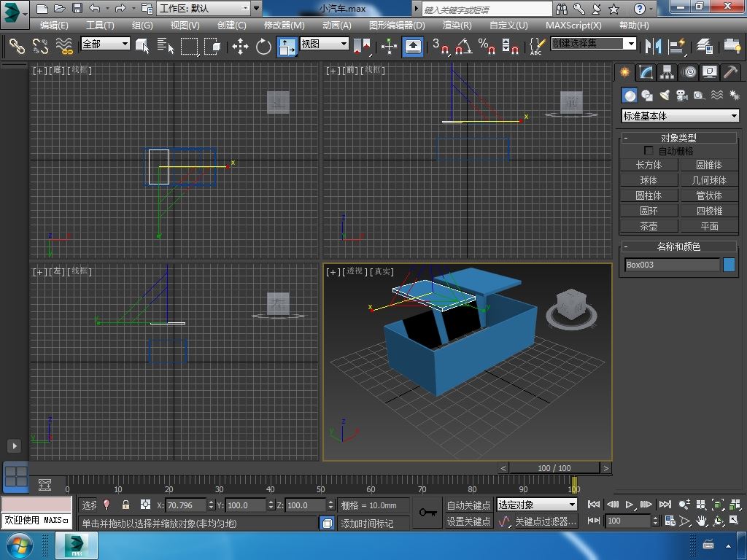The image size is (747, 560).
Task: Toggle the selection lock padlock icon
Action: pyautogui.click(x=125, y=505)
